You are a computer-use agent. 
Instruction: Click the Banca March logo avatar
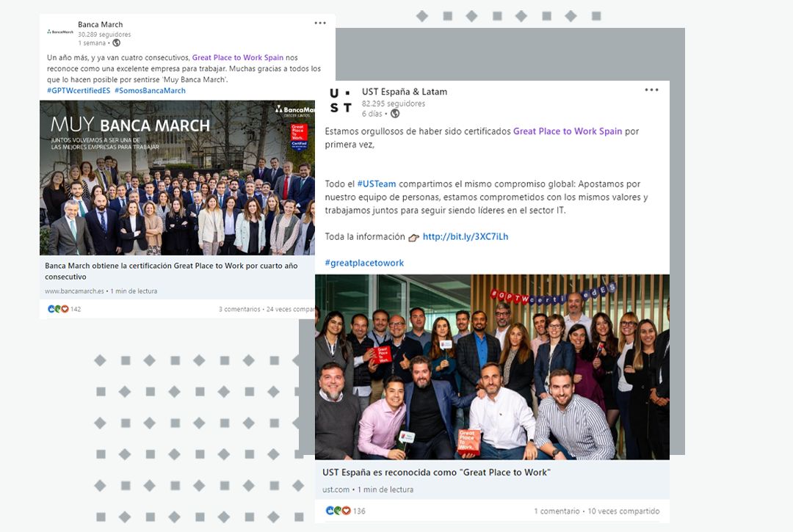[60, 32]
